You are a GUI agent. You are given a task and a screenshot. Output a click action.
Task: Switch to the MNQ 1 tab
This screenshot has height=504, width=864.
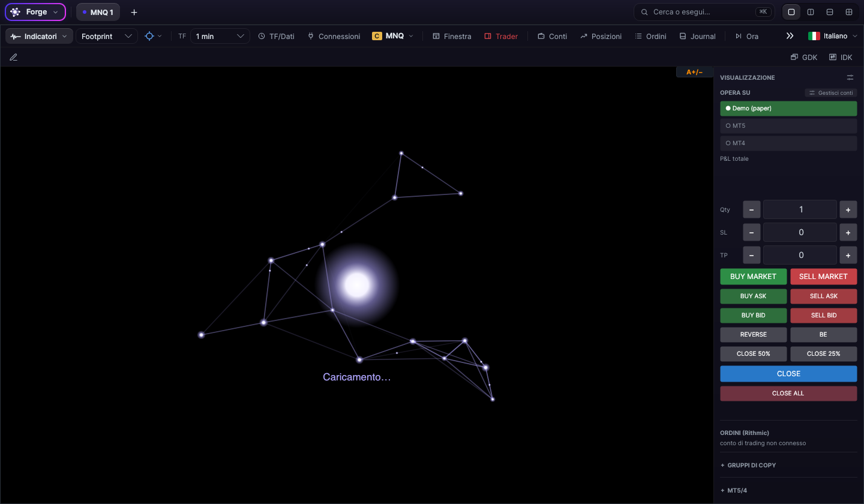(x=98, y=12)
